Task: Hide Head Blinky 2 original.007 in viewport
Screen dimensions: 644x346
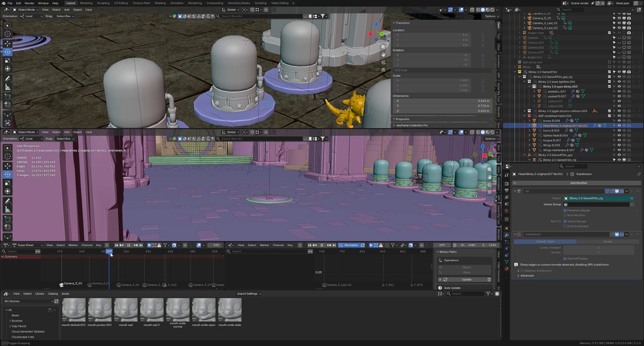Action: tap(619, 126)
